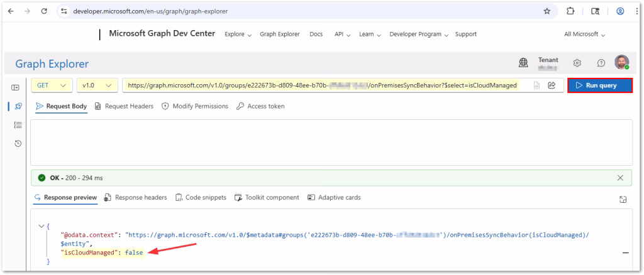Select the Access token tab
644x275 pixels.
(x=260, y=106)
